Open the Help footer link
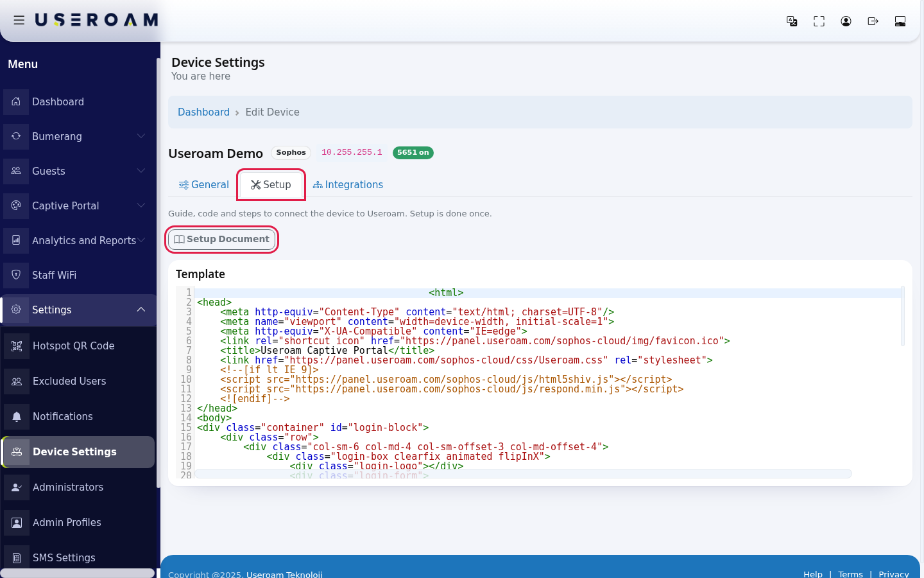The width and height of the screenshot is (924, 578). coord(813,574)
